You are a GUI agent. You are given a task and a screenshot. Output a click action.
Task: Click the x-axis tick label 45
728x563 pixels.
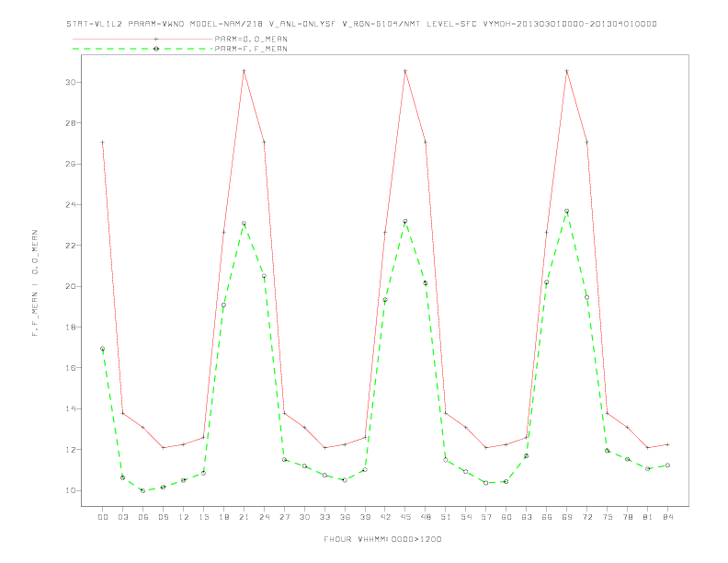click(x=405, y=517)
